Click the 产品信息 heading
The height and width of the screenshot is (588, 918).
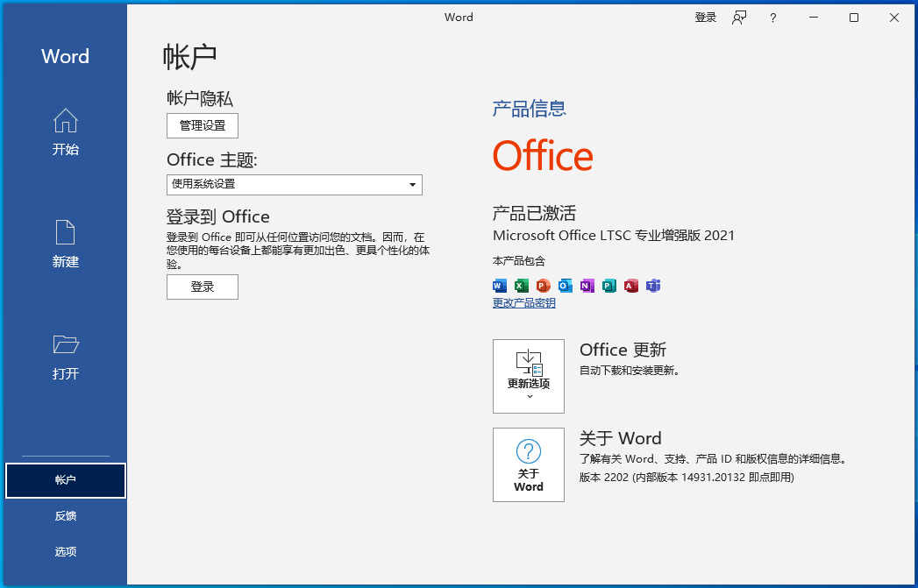click(530, 109)
